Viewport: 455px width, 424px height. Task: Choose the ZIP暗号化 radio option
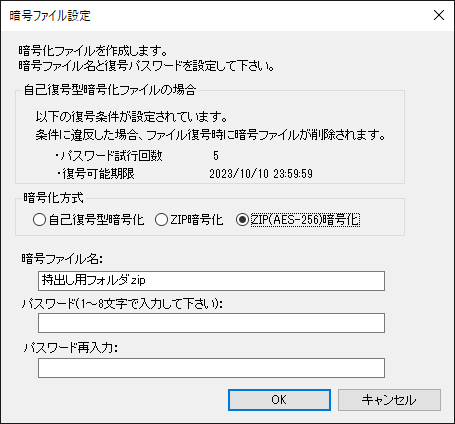pyautogui.click(x=161, y=220)
